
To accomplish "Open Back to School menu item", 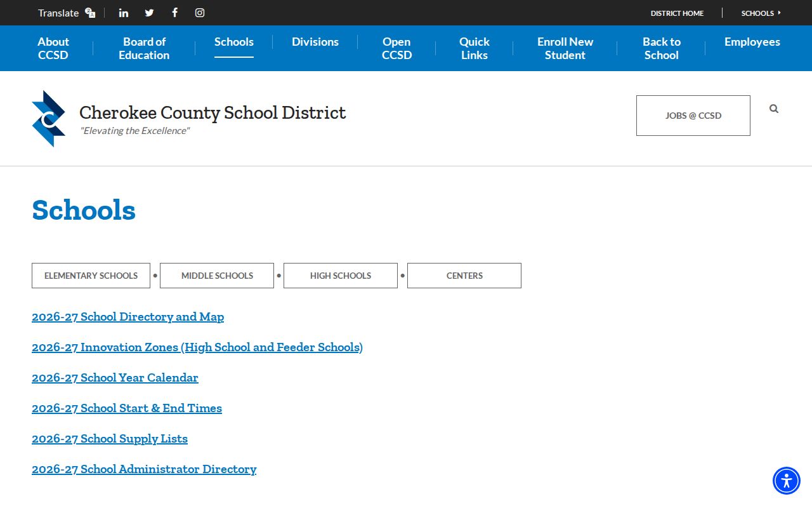I will click(x=662, y=48).
